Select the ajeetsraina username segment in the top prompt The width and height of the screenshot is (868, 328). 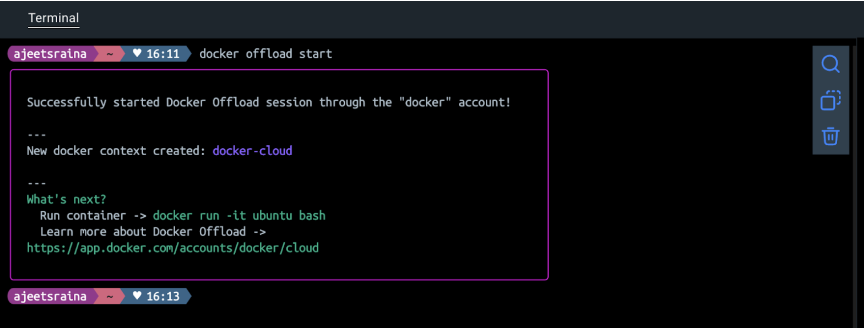click(x=50, y=53)
